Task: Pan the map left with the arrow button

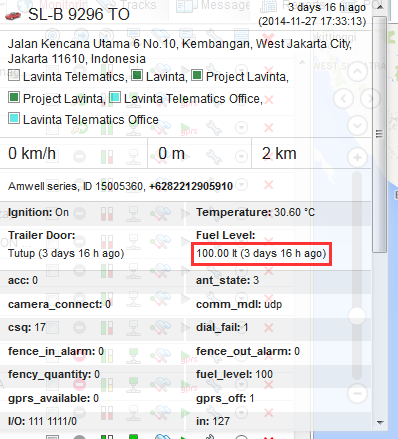Action: (343, 99)
